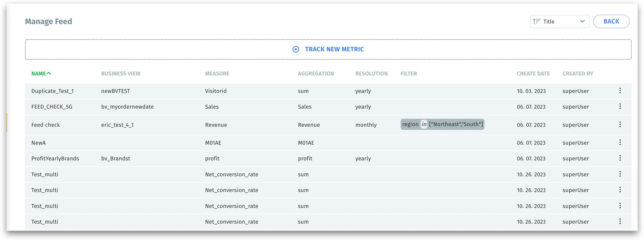Expand the Title sort dropdown
Image resolution: width=644 pixels, height=240 pixels.
pyautogui.click(x=582, y=22)
